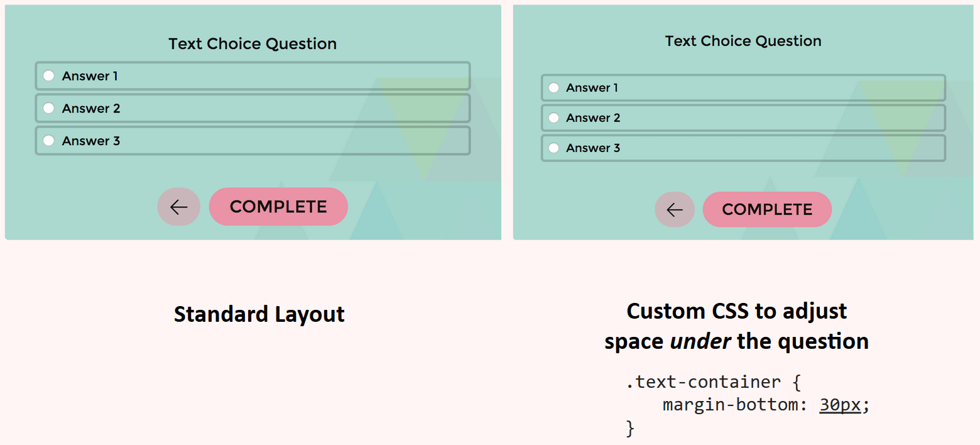This screenshot has height=445, width=980.
Task: Select the Answer 3 radio in custom layout
Action: (553, 148)
